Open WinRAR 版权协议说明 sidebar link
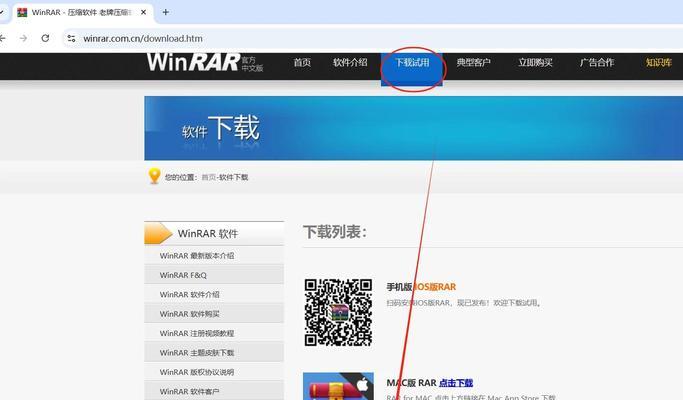 click(x=197, y=372)
